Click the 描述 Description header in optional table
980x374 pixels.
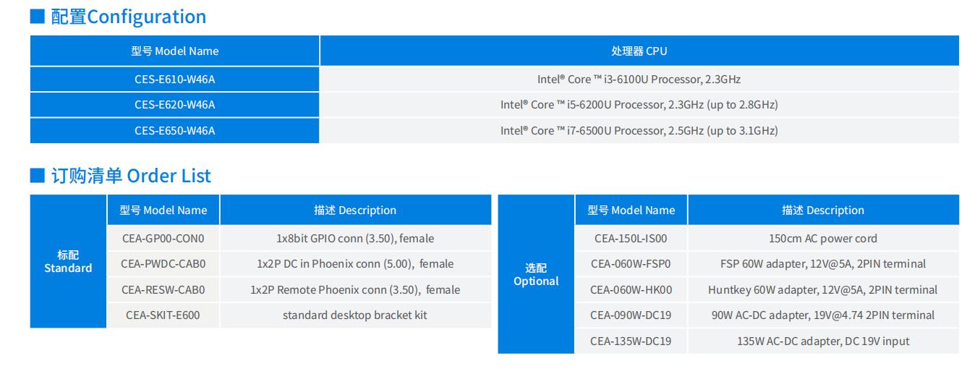pyautogui.click(x=822, y=211)
